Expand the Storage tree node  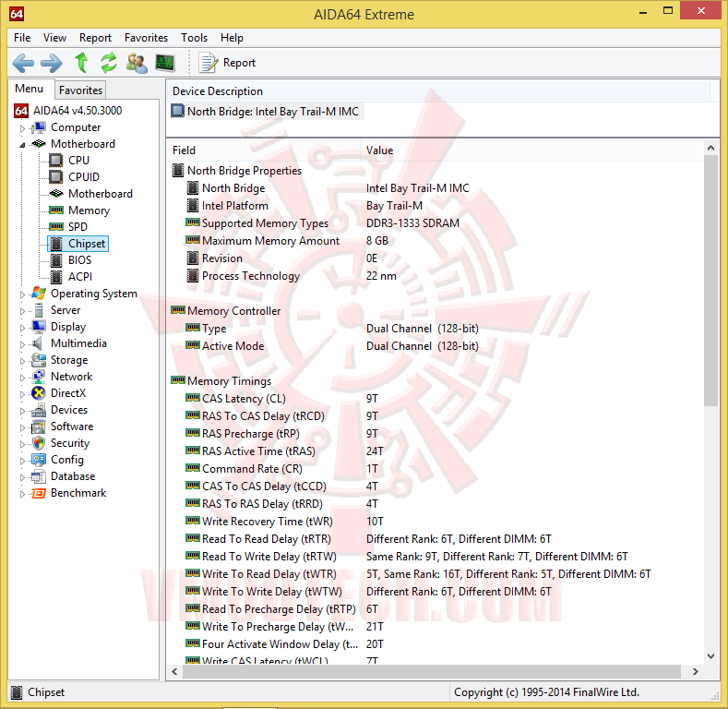pos(22,361)
